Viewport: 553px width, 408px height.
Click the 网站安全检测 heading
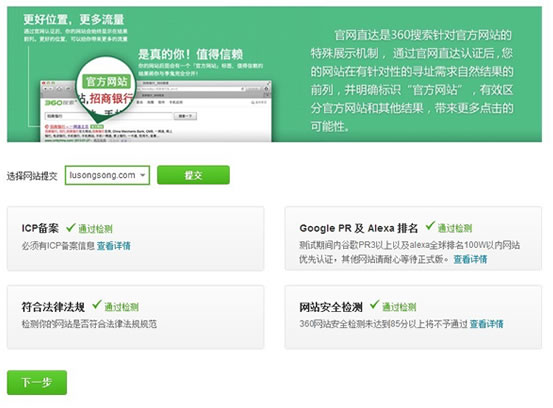(x=331, y=307)
